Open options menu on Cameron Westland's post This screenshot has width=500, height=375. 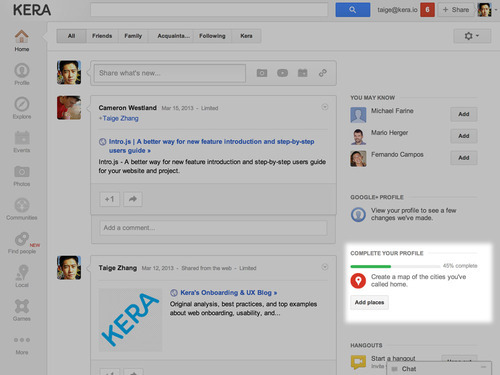tap(325, 107)
